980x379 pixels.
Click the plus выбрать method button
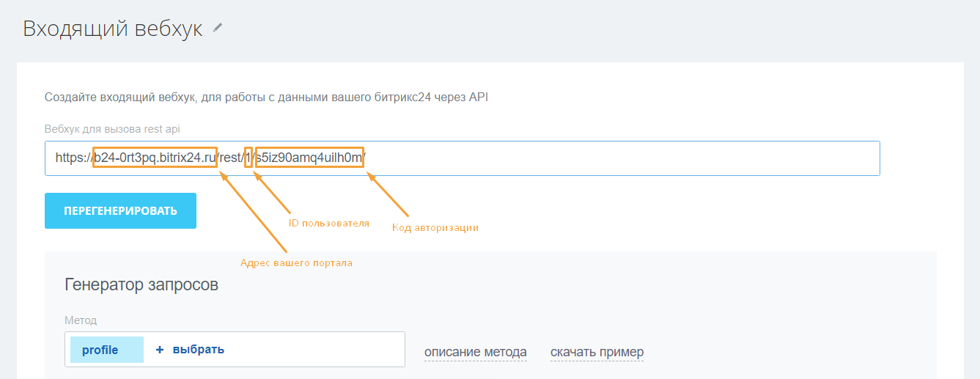click(190, 350)
